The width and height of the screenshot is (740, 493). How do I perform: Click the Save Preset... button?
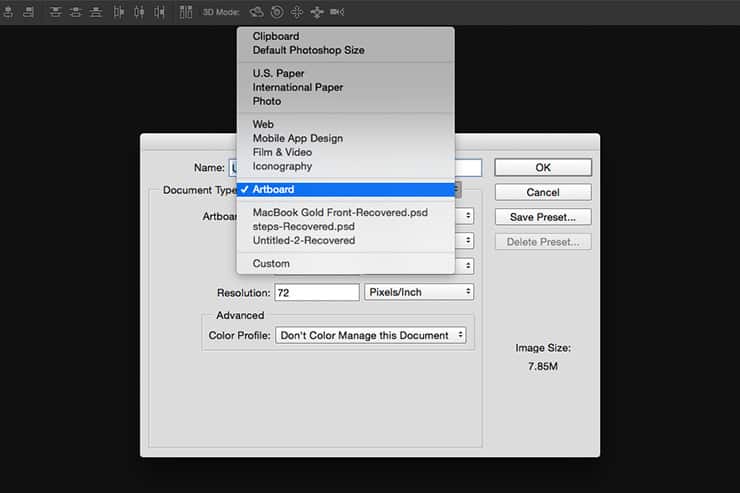(x=543, y=217)
